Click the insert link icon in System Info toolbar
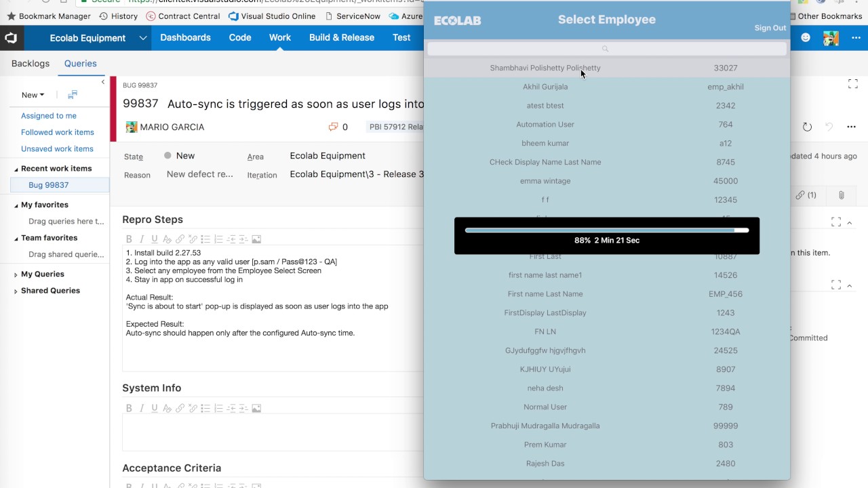The width and height of the screenshot is (868, 488). [180, 408]
